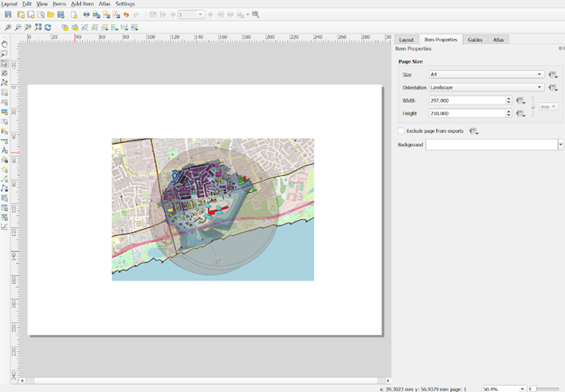Screen dimensions: 565x392
Task: Open the page Size dropdown
Action: (x=486, y=75)
